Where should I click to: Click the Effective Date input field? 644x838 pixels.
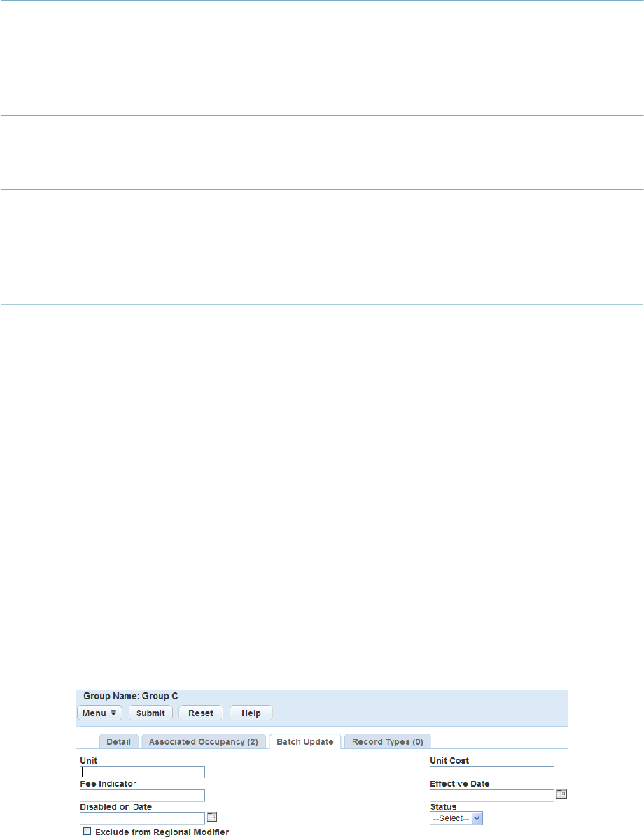[492, 795]
